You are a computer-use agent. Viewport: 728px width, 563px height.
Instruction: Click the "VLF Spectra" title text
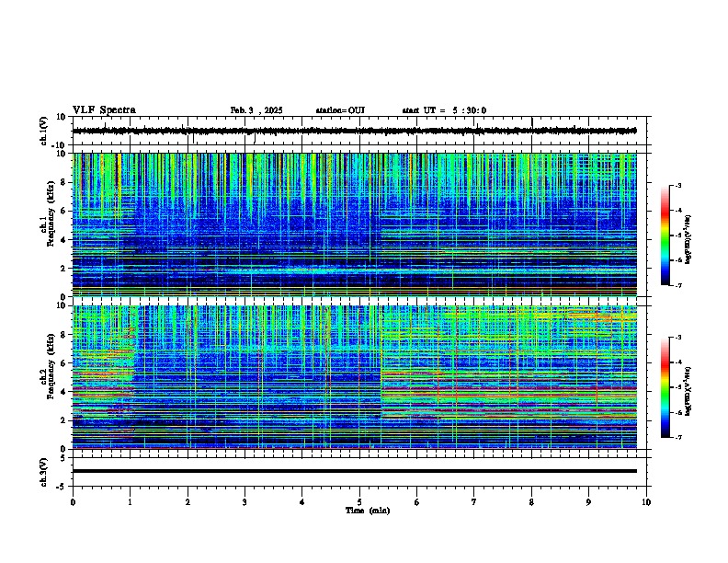(104, 110)
